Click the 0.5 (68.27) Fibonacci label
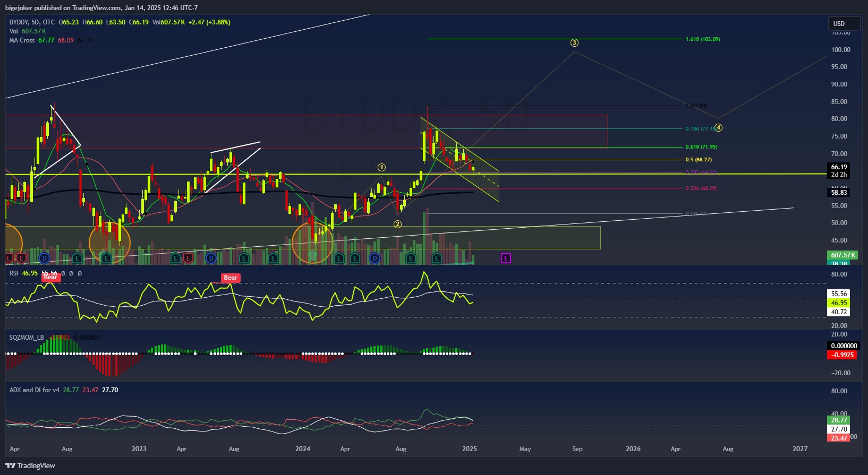This screenshot has width=868, height=475. coord(699,160)
